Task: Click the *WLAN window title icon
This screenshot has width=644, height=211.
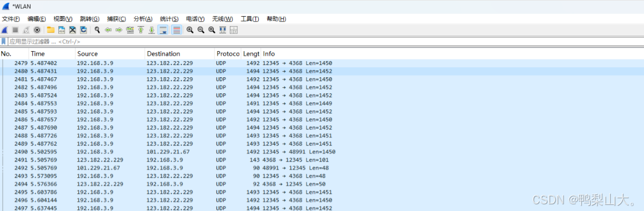Action: [6, 6]
